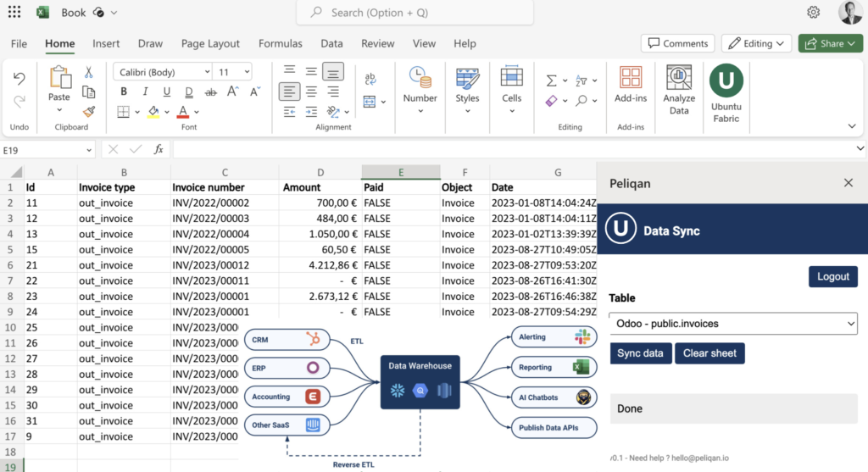
Task: Close the Peliqan side panel
Action: click(848, 182)
